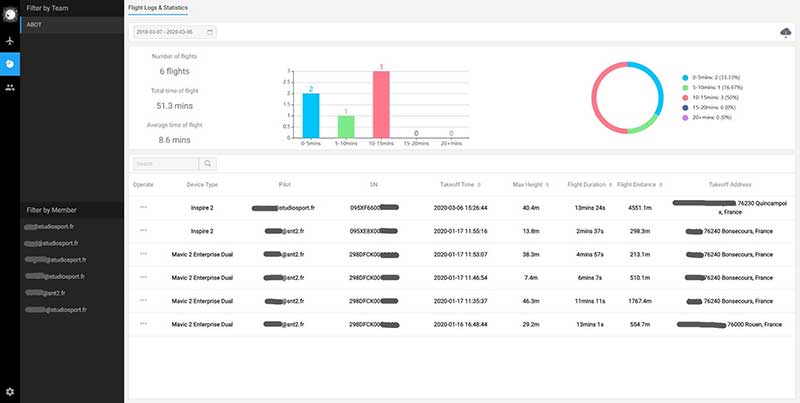The width and height of the screenshot is (800, 403).
Task: Toggle 20+mins legend entry
Action: coord(707,117)
